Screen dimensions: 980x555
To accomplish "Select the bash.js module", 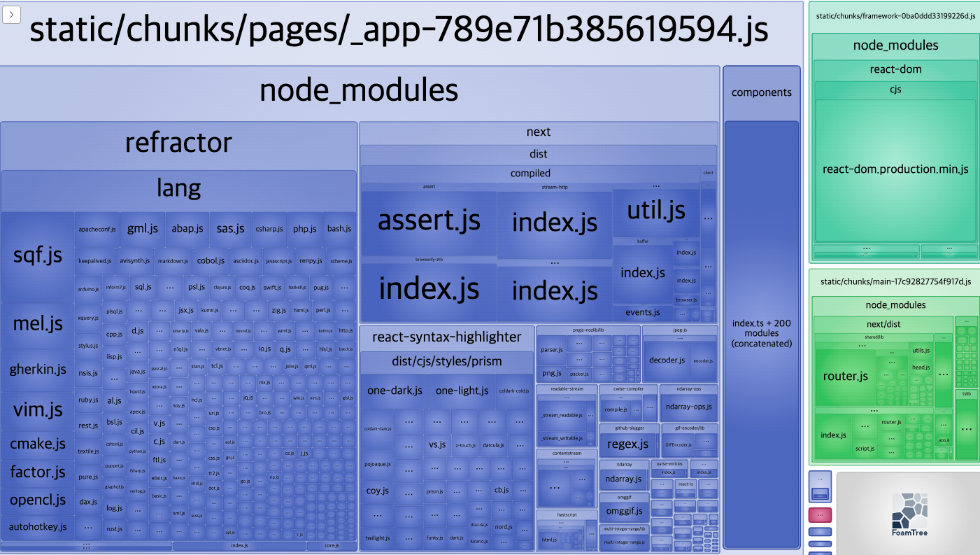I will (x=339, y=229).
